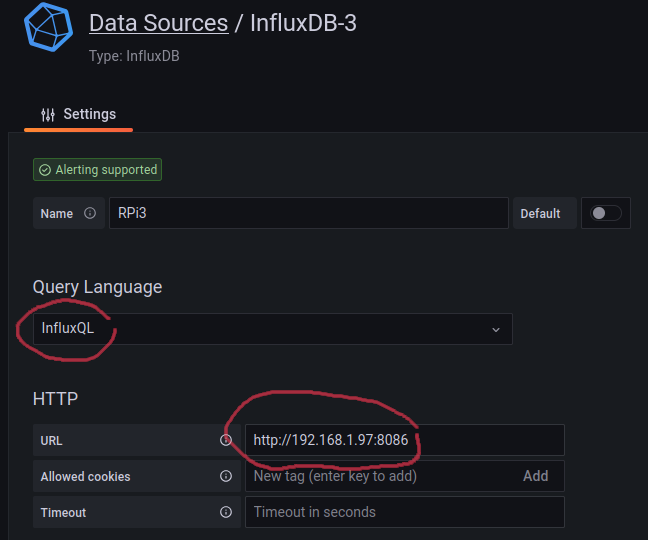Open the Query Language InfluxQL dropdown
Image resolution: width=648 pixels, height=540 pixels.
(x=273, y=329)
